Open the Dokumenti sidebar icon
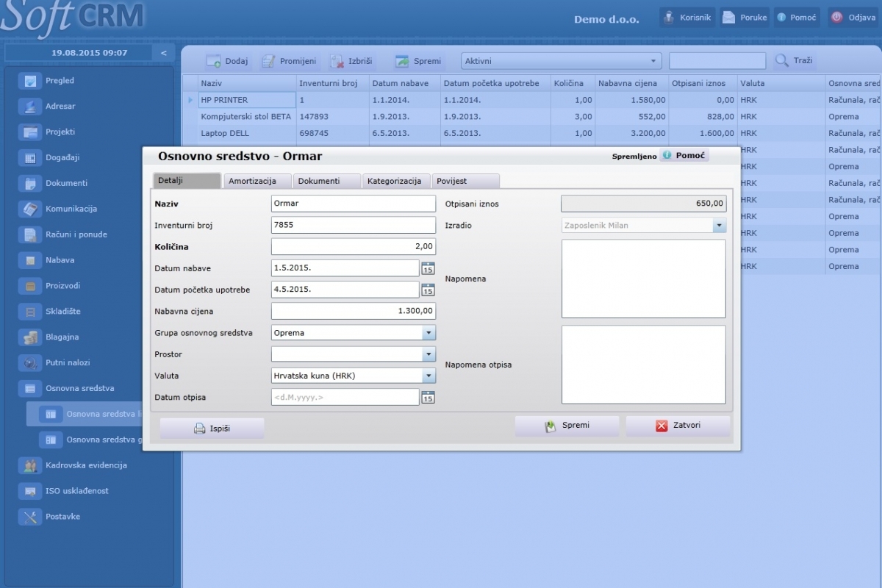The height and width of the screenshot is (588, 882). [30, 184]
